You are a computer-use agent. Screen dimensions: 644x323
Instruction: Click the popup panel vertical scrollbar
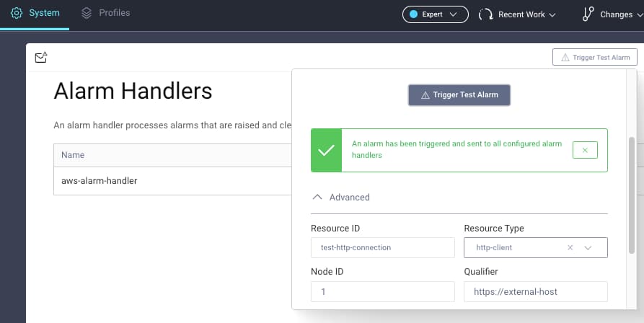(x=632, y=187)
